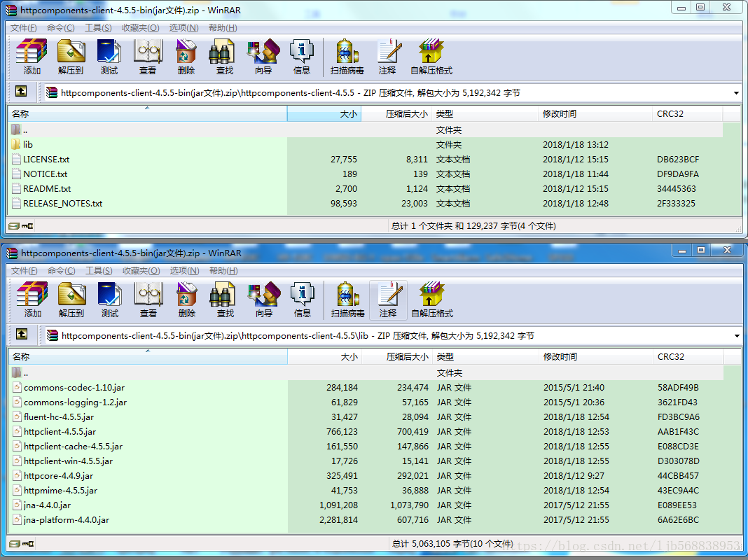Select jna-4.4.0.jar file
The image size is (748, 560).
click(367, 505)
